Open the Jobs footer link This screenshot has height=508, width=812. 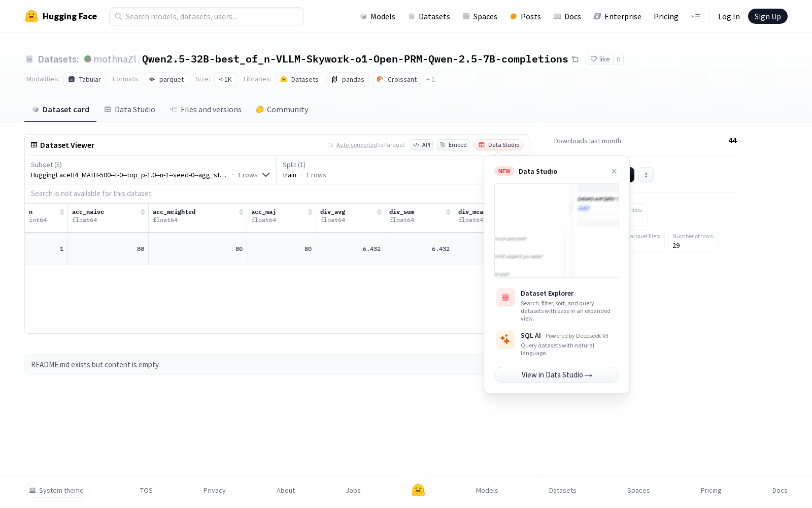click(353, 490)
